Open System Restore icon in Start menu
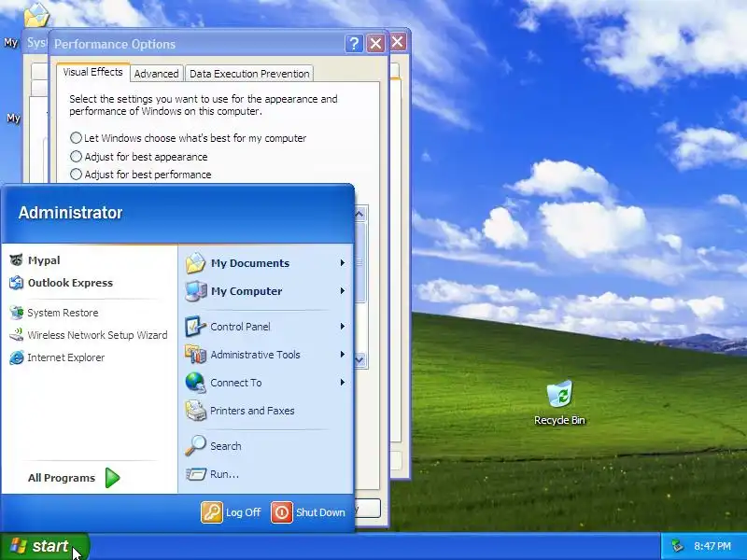This screenshot has height=560, width=747. click(16, 313)
